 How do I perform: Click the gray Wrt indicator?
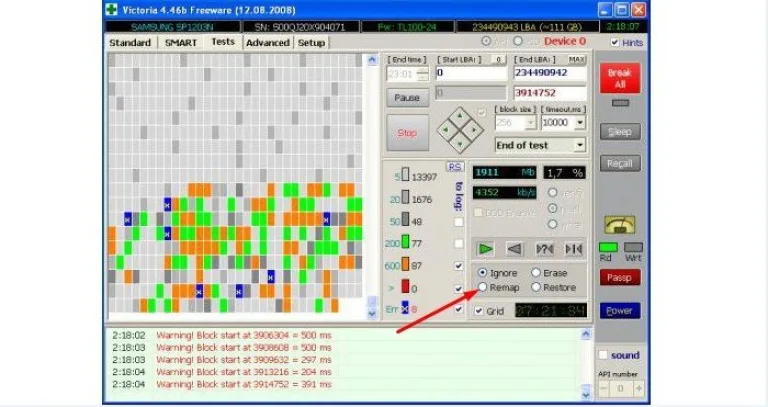[x=633, y=247]
